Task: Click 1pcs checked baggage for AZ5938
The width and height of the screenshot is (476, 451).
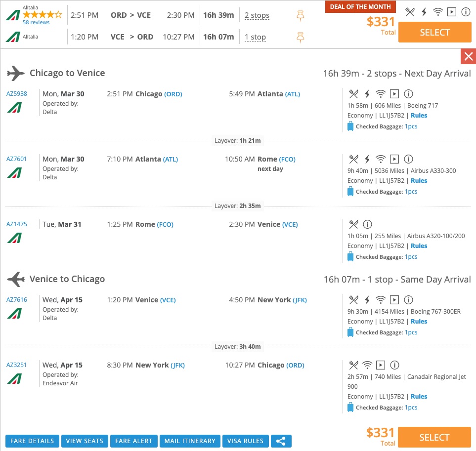Action: tap(411, 126)
